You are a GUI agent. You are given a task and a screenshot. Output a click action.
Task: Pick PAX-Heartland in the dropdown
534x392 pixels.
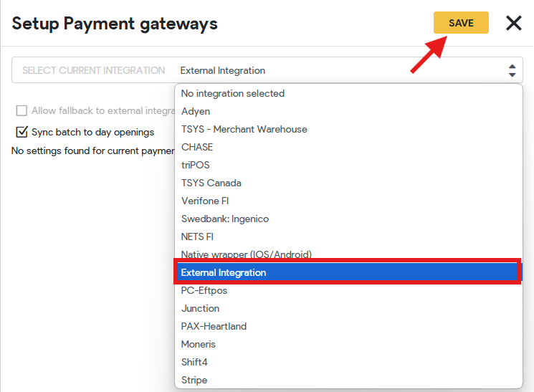348,326
